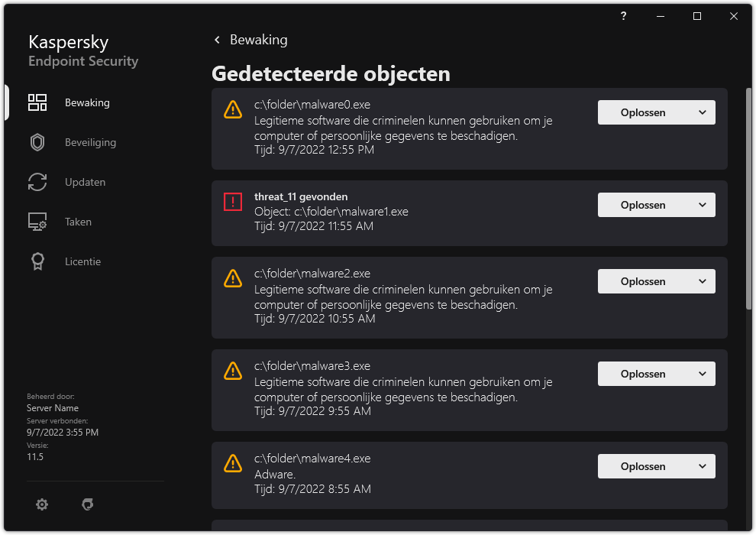Open the Taken tasks icon
This screenshot has height=535, width=756.
[x=37, y=221]
